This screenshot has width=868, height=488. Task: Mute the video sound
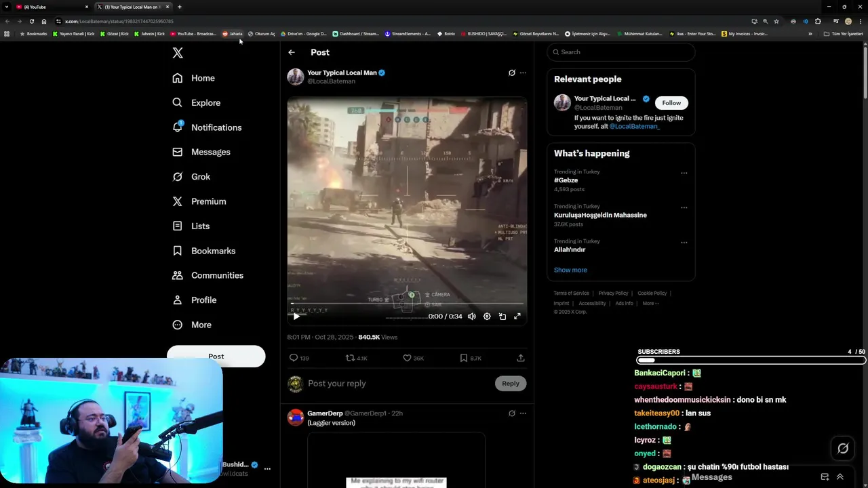[x=472, y=316]
